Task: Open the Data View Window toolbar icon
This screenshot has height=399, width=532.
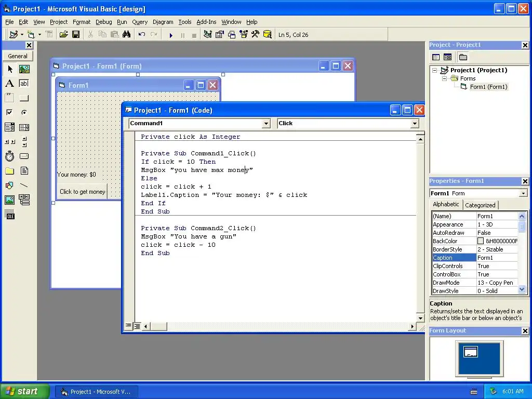Action: 268,34
